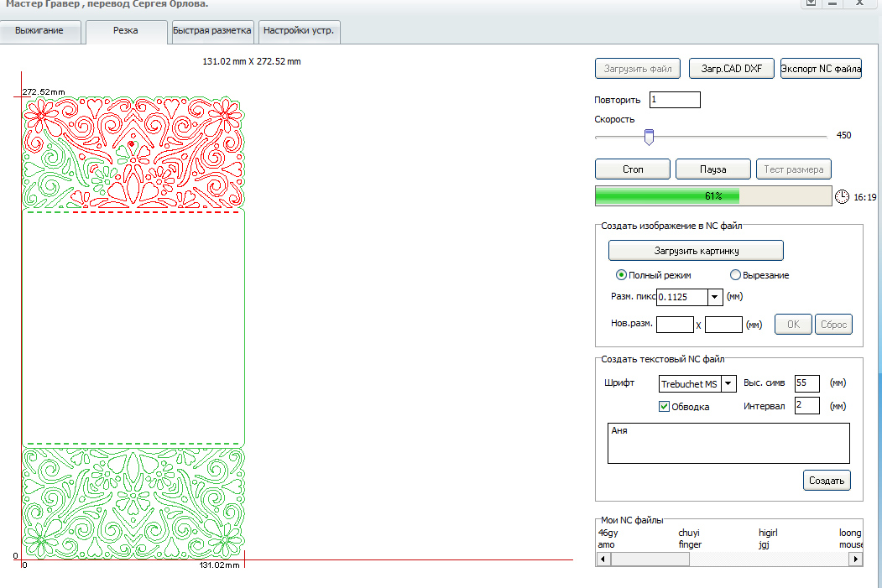Close the Мастер Гравер window
This screenshot has width=882, height=588.
(x=860, y=3)
